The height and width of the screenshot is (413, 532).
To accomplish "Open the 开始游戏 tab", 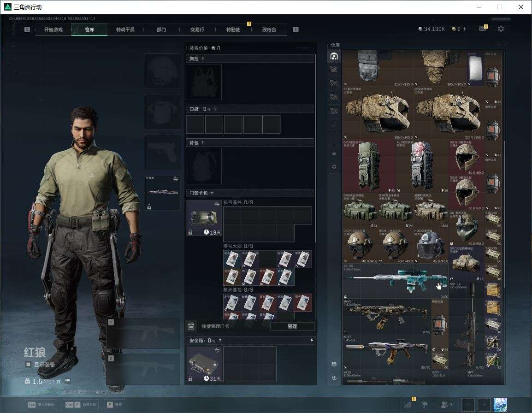I will click(53, 29).
